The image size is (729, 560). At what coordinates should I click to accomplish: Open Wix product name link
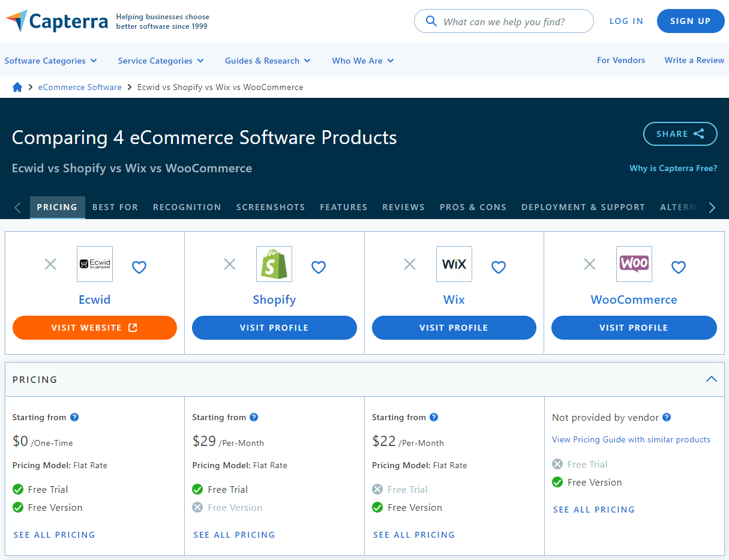454,300
